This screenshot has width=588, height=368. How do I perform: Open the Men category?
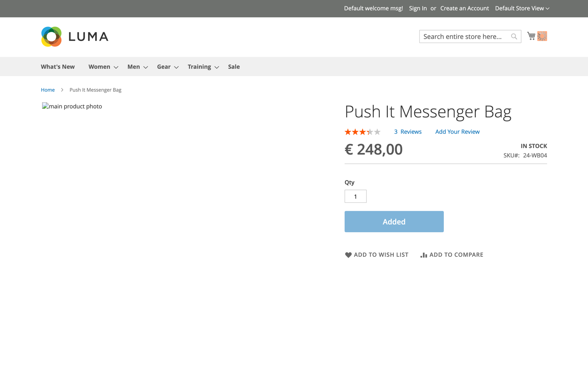pyautogui.click(x=134, y=67)
